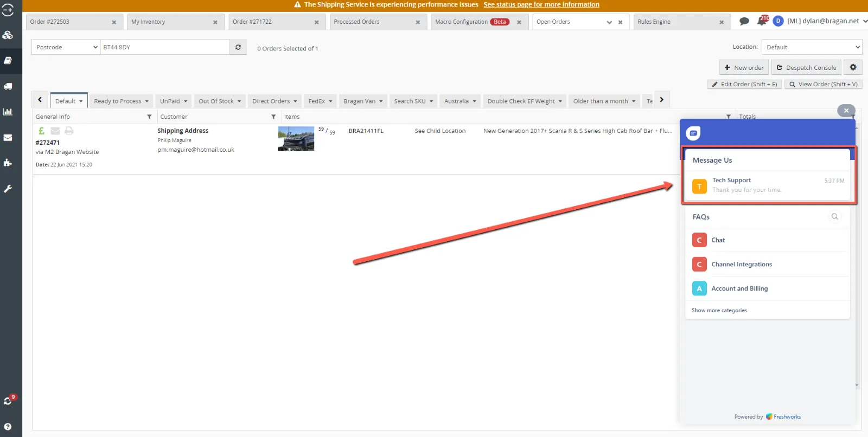Image resolution: width=868 pixels, height=437 pixels.
Task: Open the Search SKU view dropdown
Action: point(431,101)
